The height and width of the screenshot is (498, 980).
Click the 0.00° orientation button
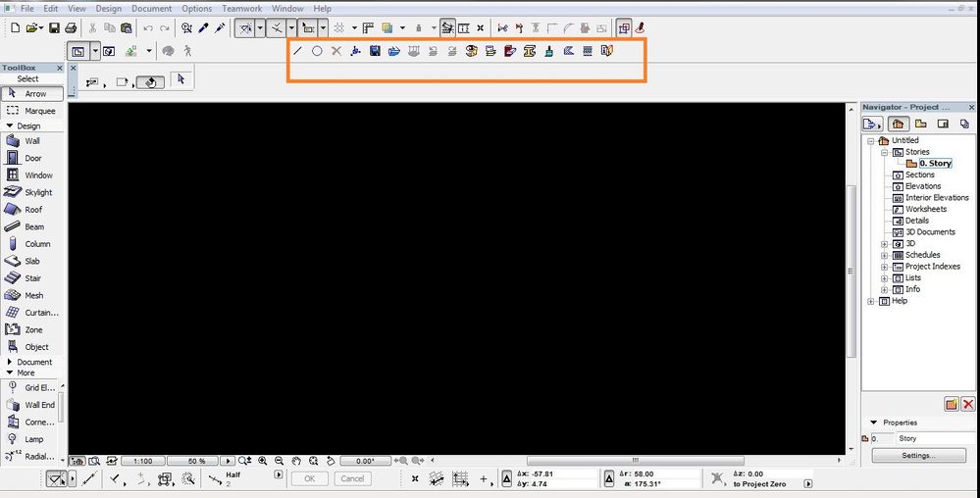click(x=365, y=461)
